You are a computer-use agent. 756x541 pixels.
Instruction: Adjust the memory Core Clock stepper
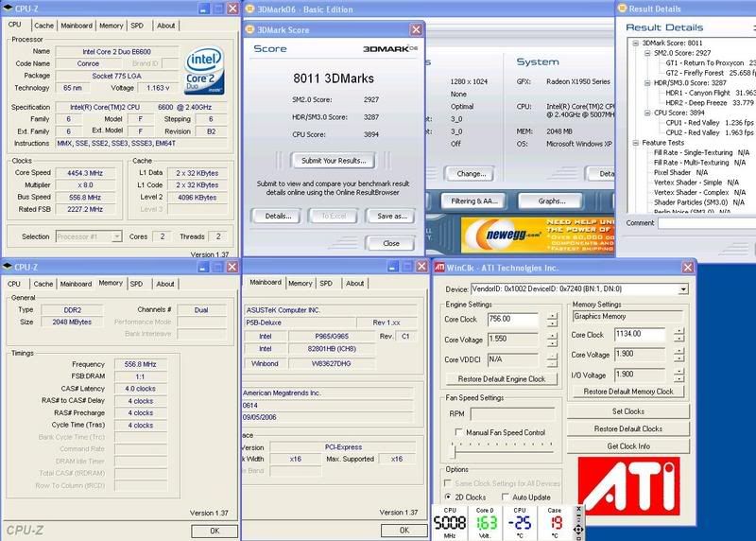coord(679,335)
